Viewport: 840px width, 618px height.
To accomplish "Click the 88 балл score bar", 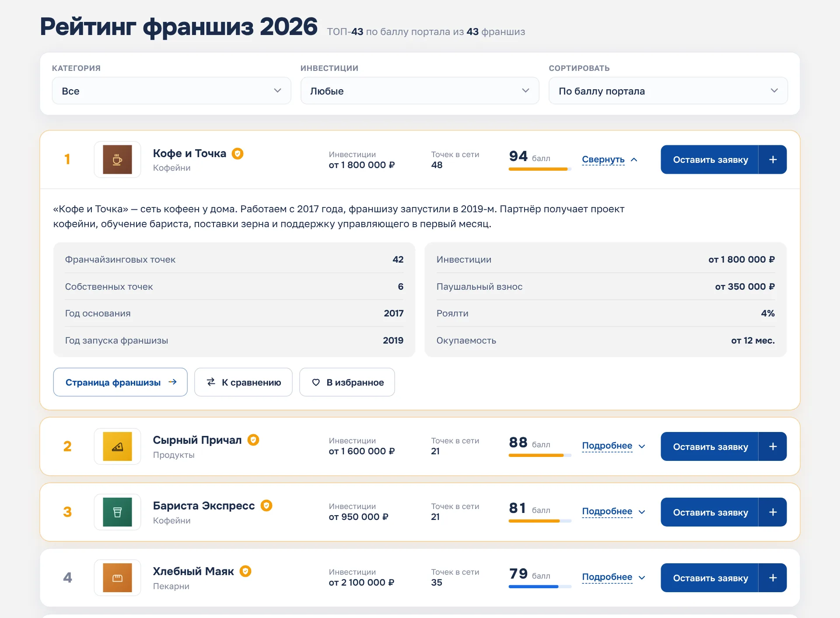I will 540,455.
